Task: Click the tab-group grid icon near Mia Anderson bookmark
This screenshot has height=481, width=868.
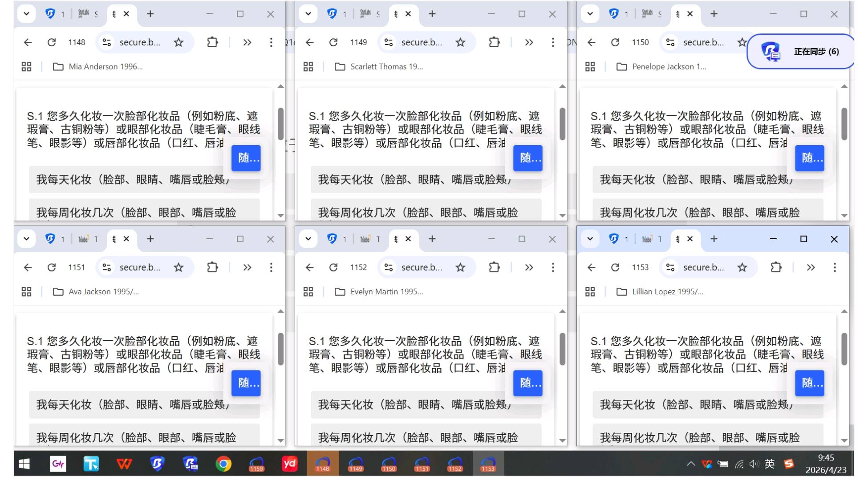Action: tap(26, 66)
